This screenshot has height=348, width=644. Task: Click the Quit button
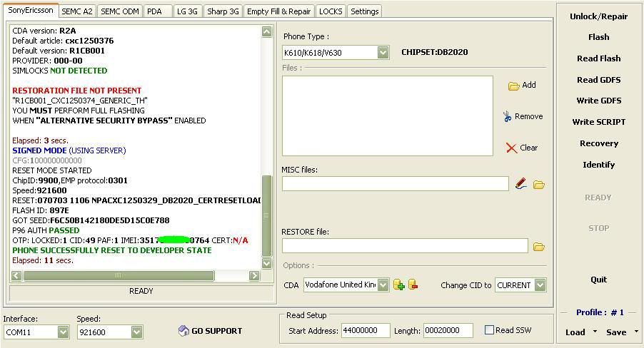(x=598, y=280)
